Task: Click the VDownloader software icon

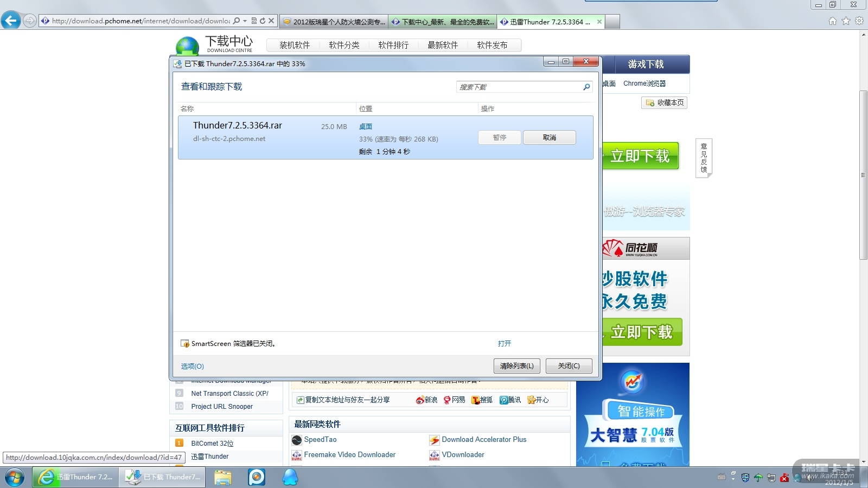Action: click(435, 455)
